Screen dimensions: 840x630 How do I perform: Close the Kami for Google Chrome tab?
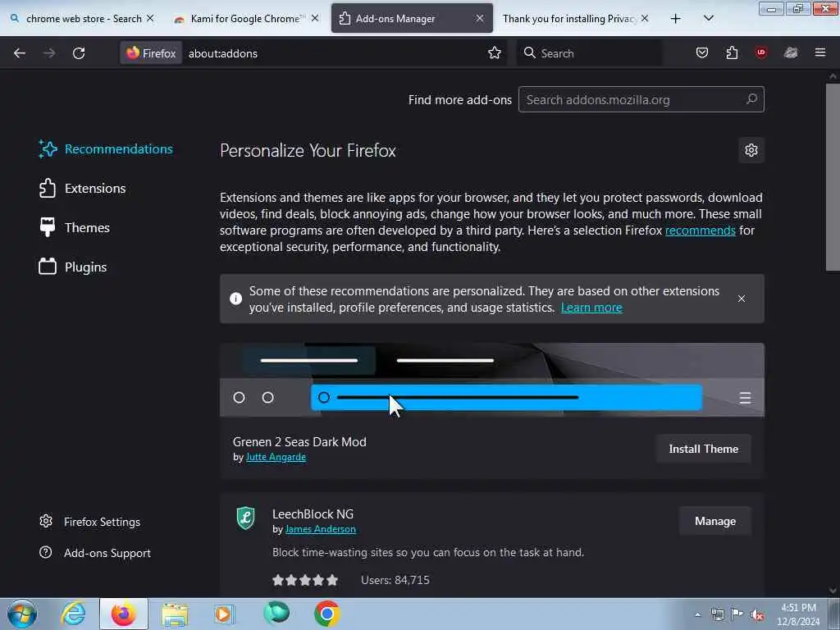tap(315, 18)
